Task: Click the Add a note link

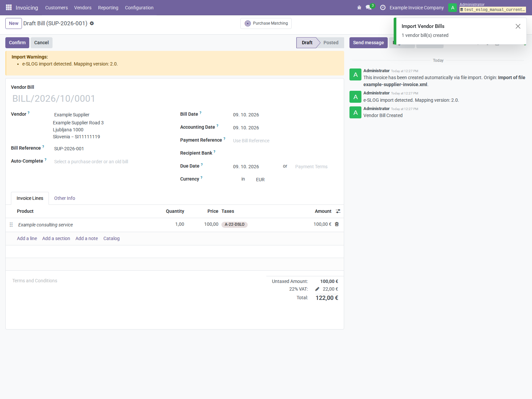Action: coord(86,238)
